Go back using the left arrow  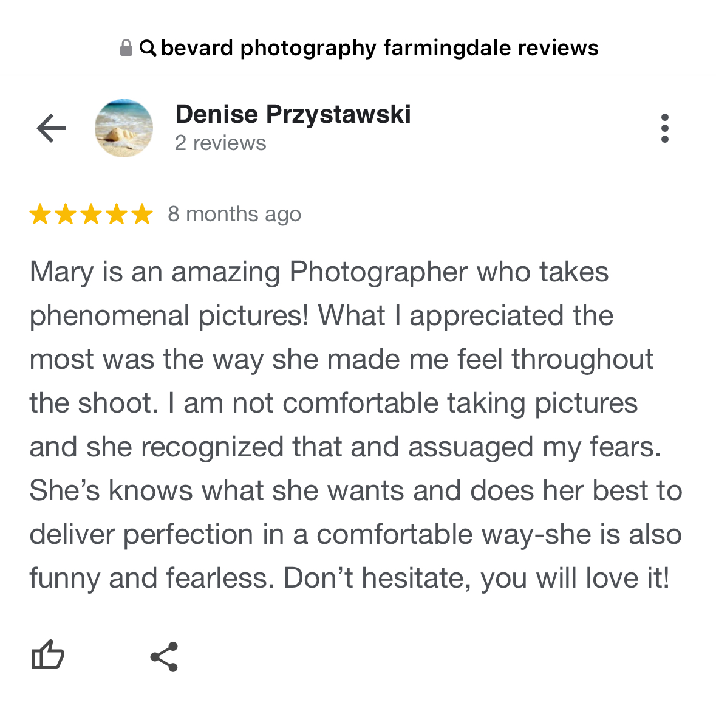pos(51,128)
